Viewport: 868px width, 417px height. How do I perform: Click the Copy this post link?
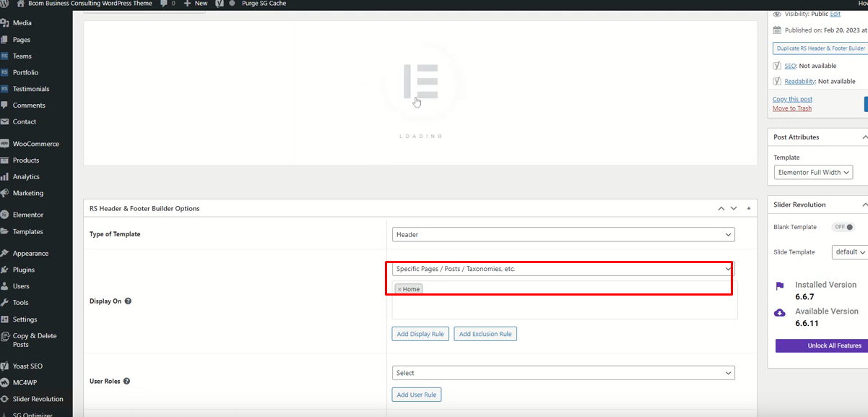pyautogui.click(x=792, y=99)
